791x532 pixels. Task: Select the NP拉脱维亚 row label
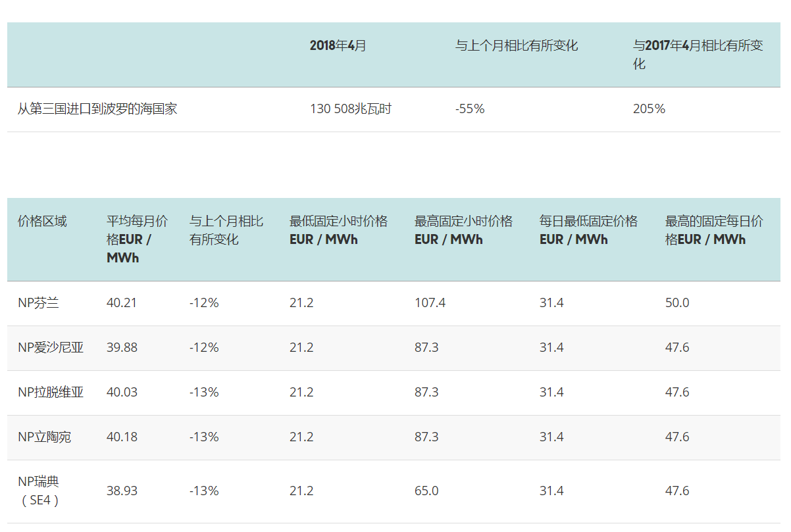click(x=51, y=393)
